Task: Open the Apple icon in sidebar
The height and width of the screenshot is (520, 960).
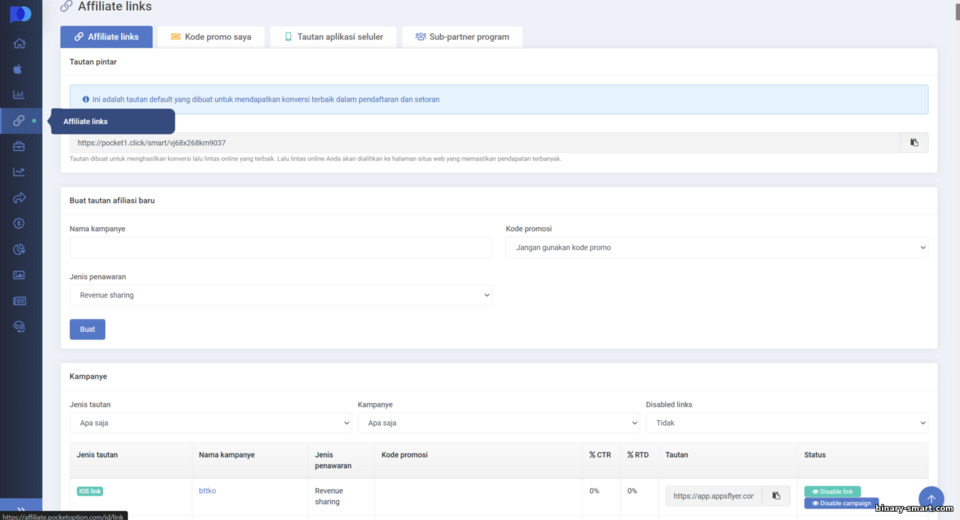Action: [18, 69]
